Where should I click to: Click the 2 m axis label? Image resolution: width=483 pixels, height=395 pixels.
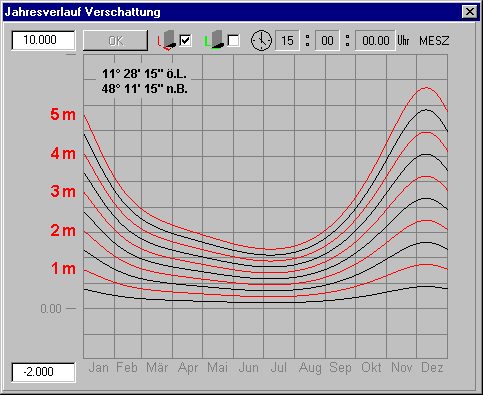coord(63,231)
